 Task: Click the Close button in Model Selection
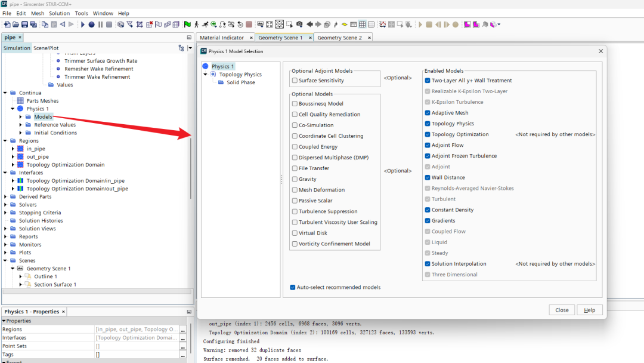[562, 310]
